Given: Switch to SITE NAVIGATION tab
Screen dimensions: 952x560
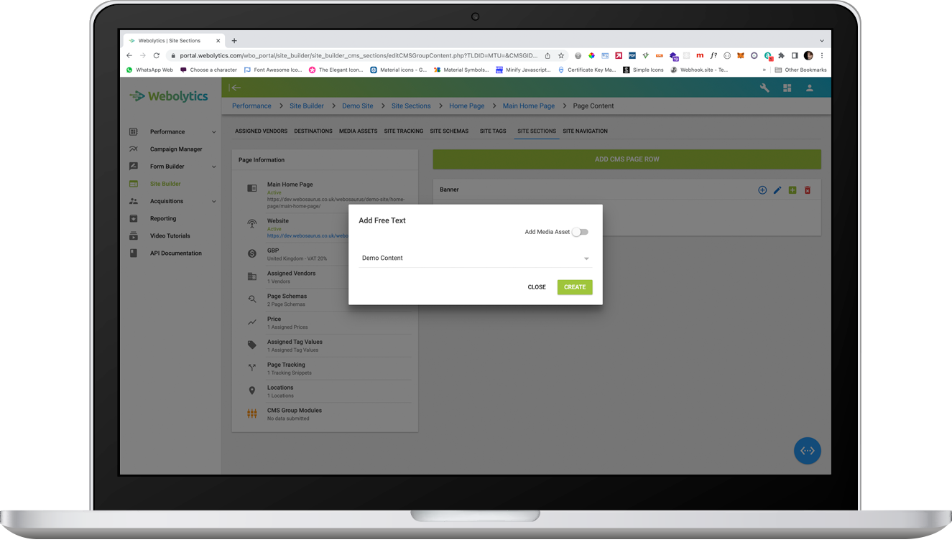Looking at the screenshot, I should tap(585, 131).
